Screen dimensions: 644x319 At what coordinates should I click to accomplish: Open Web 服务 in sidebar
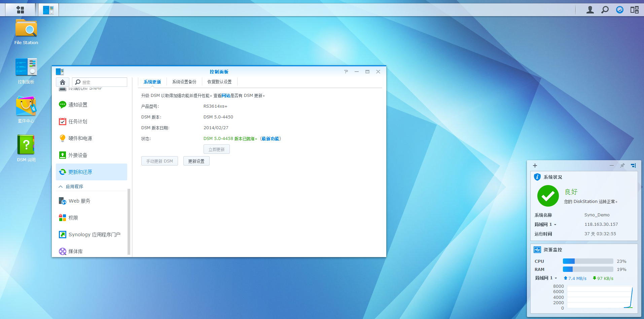point(92,201)
